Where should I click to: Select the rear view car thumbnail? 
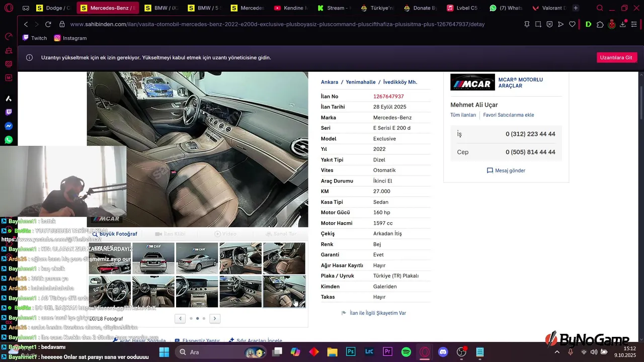153,258
